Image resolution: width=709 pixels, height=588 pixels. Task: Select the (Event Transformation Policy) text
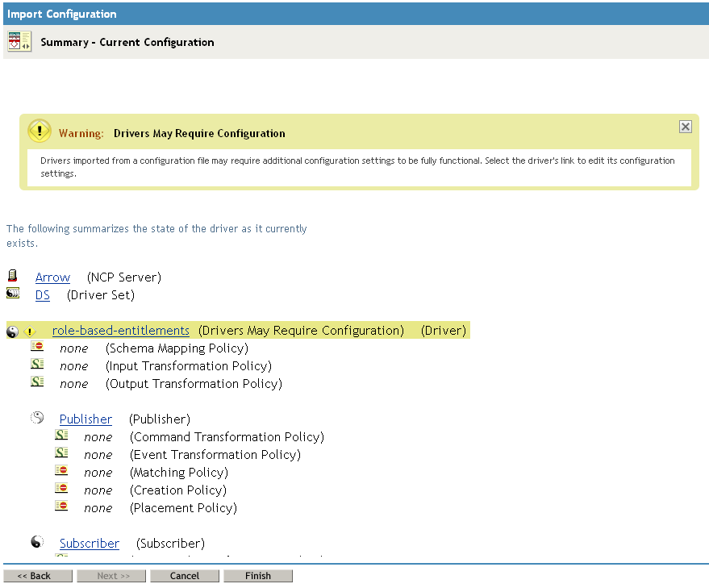tap(215, 455)
